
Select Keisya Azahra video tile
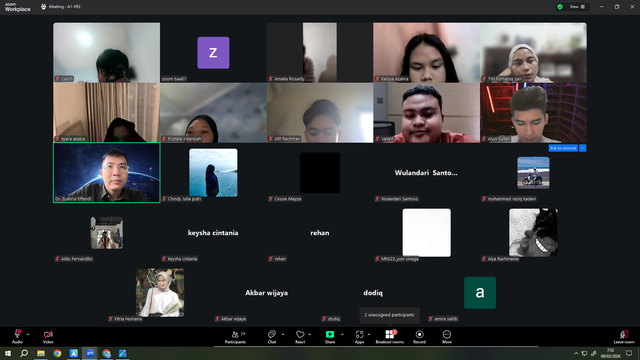427,52
